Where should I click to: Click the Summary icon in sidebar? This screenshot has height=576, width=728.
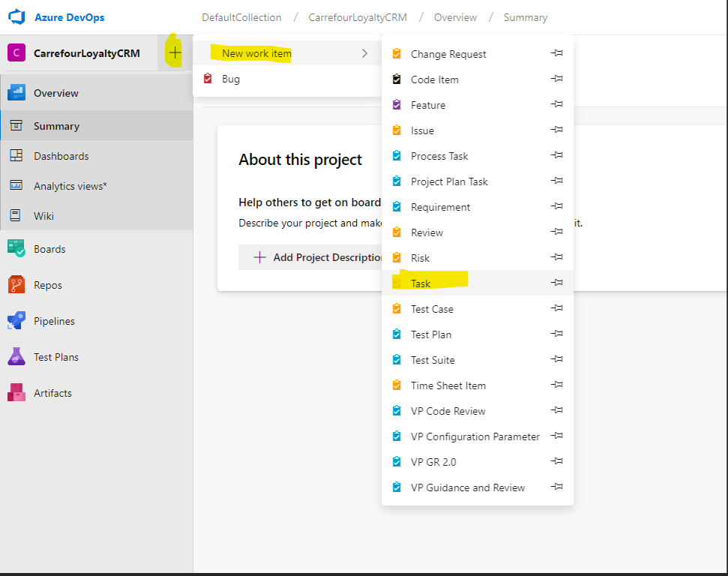point(16,125)
